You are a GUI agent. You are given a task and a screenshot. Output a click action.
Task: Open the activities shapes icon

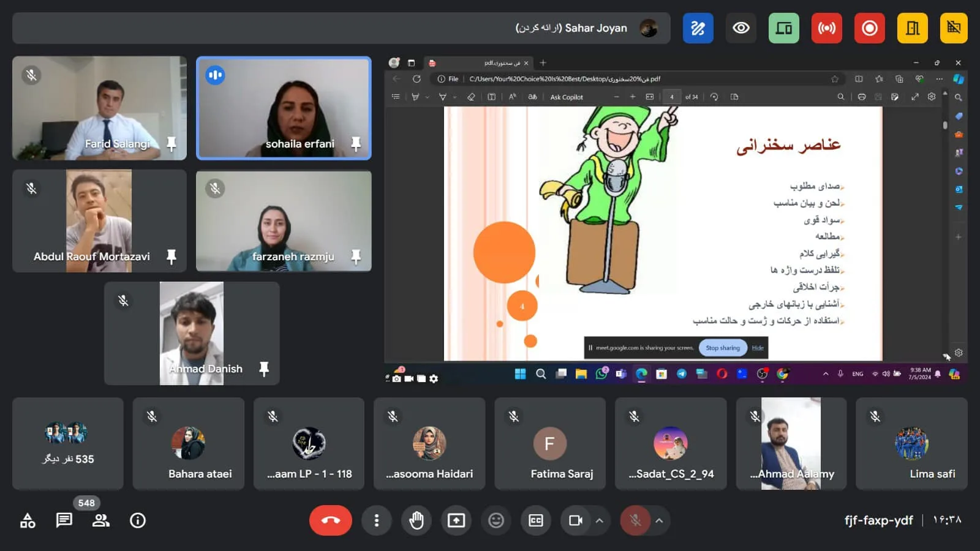pos(28,520)
